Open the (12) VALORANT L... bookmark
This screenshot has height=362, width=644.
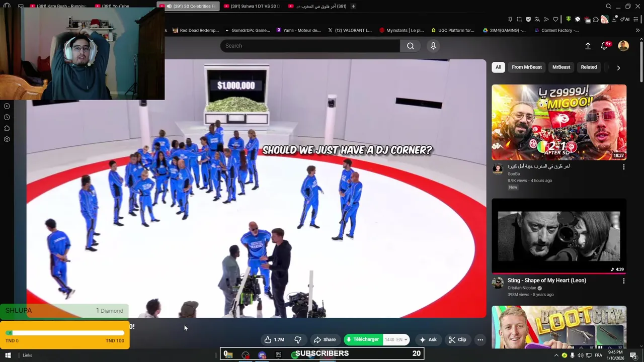350,30
